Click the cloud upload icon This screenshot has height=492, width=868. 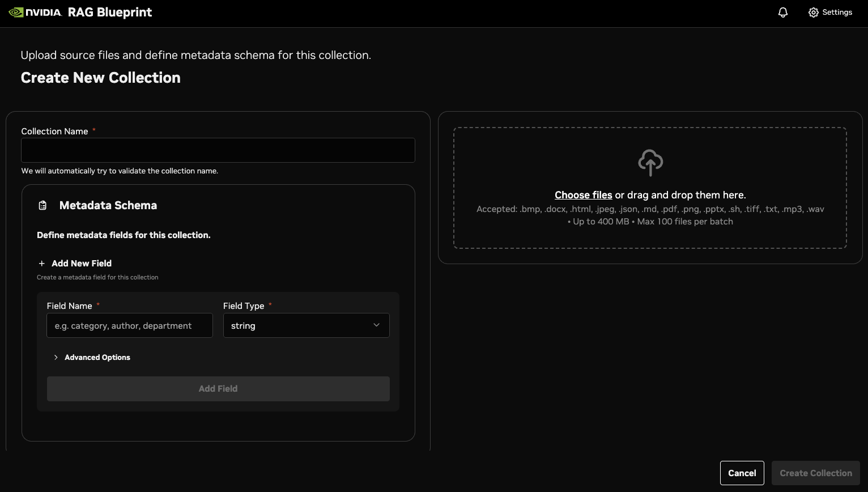(650, 163)
